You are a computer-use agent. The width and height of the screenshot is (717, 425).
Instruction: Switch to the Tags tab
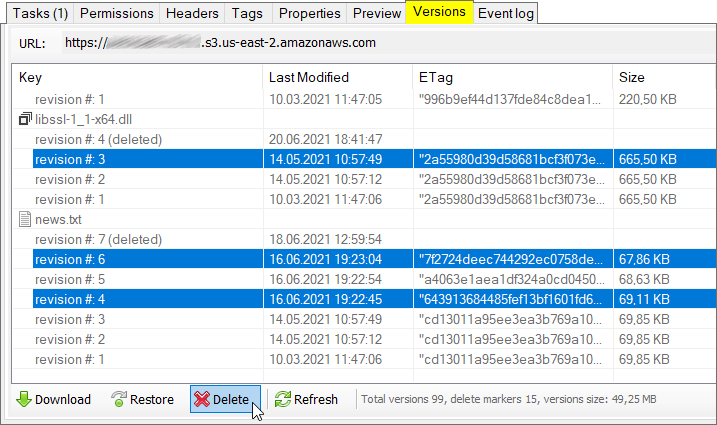(x=247, y=13)
